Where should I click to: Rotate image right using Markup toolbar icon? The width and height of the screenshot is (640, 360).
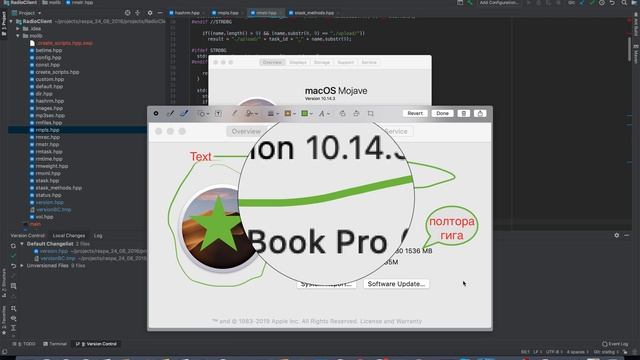356,113
